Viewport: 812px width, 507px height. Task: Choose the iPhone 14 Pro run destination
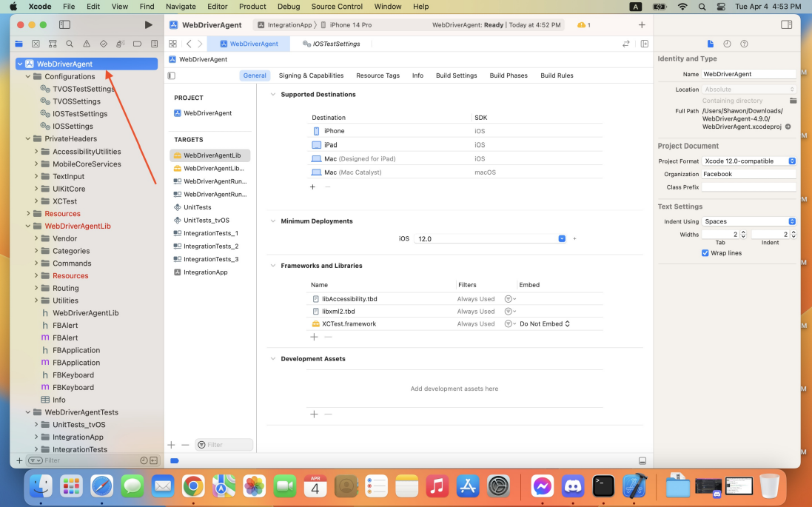coord(346,25)
